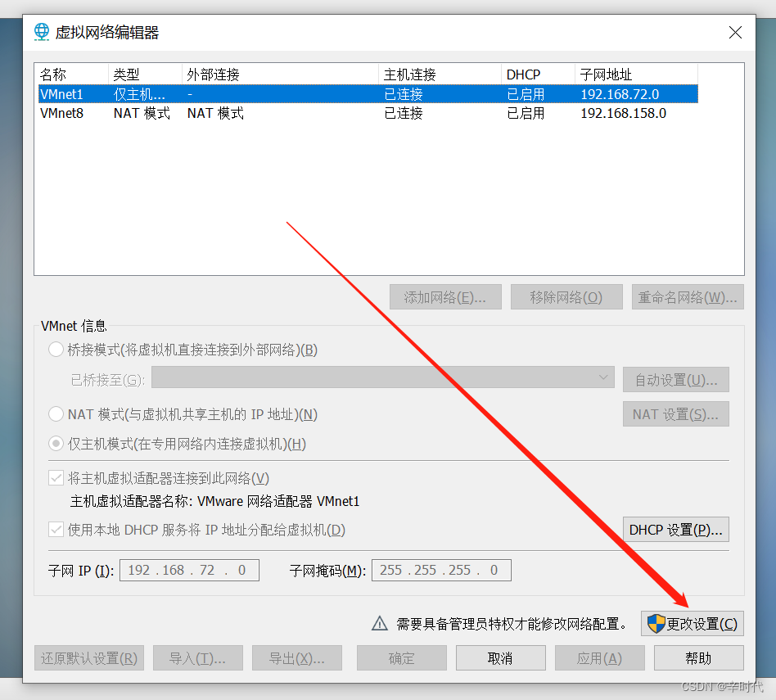Image resolution: width=776 pixels, height=700 pixels.
Task: Open 帮助 for the network editor
Action: pyautogui.click(x=699, y=658)
